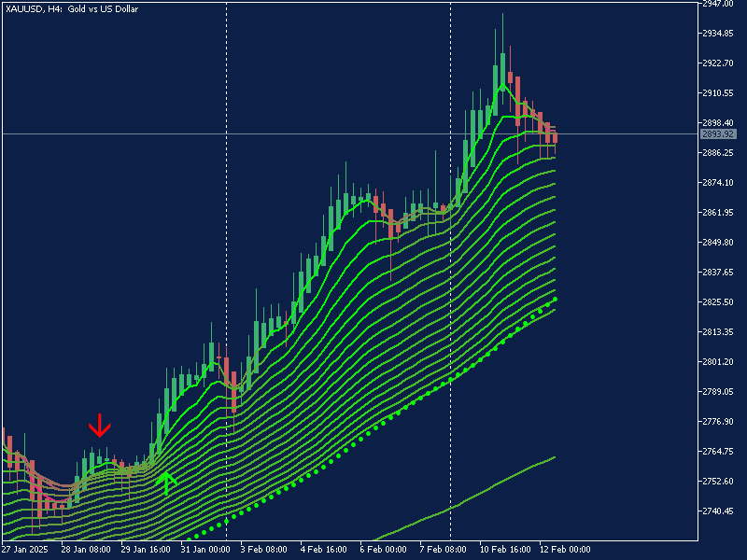Click price scale value 2874.10
The height and width of the screenshot is (560, 747).
718,183
